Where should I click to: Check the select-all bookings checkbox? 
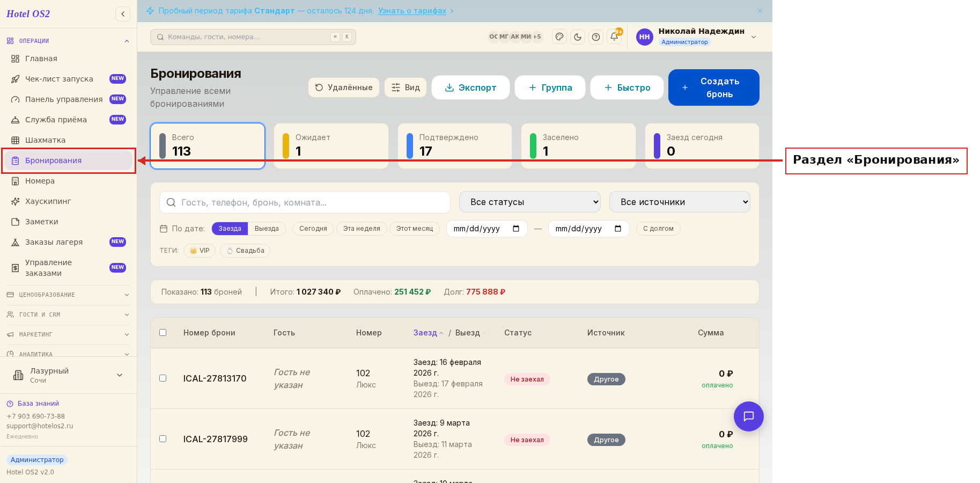(163, 333)
